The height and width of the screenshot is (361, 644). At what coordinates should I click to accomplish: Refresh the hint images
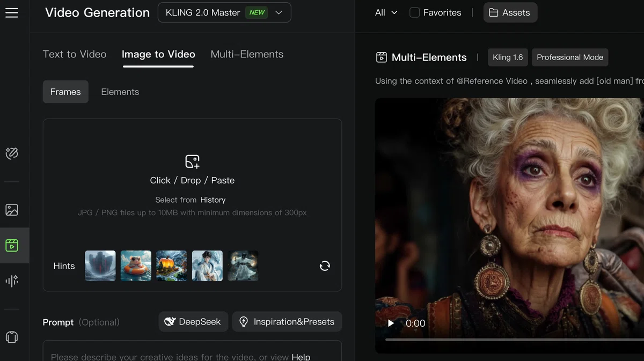[325, 266]
